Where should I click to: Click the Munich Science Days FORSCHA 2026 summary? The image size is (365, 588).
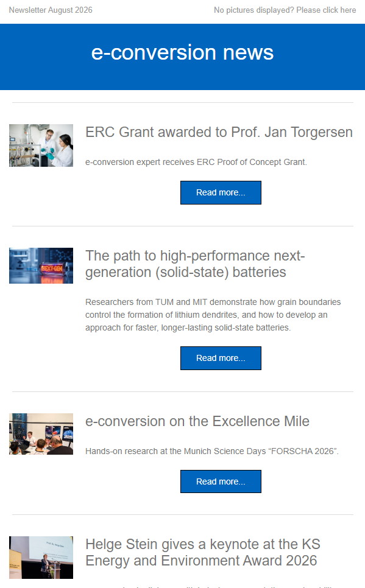(212, 451)
